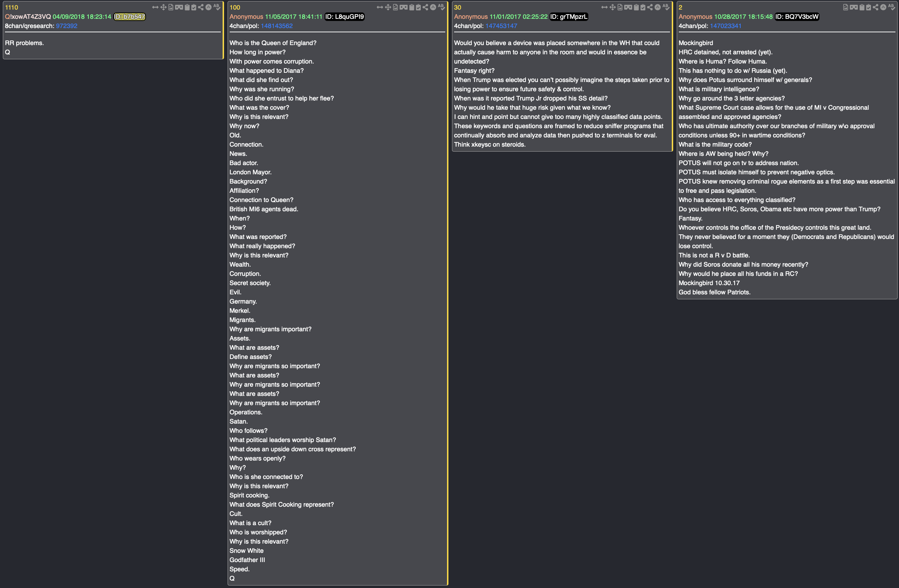Viewport: 899px width, 588px height.
Task: Open 8chan/qresearch link 972392
Action: 66,26
